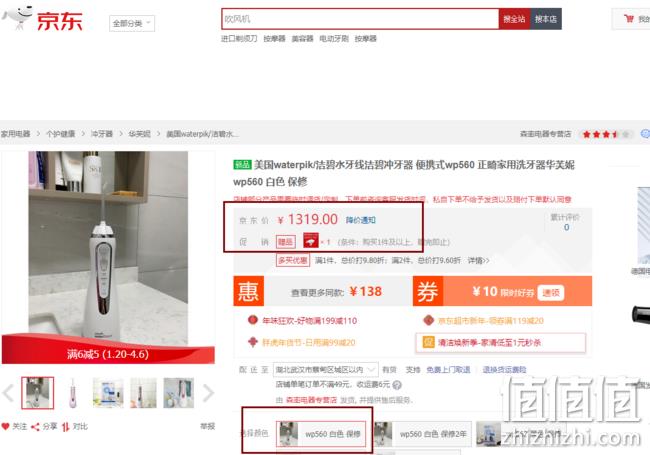Click the store star rating

tap(606, 134)
